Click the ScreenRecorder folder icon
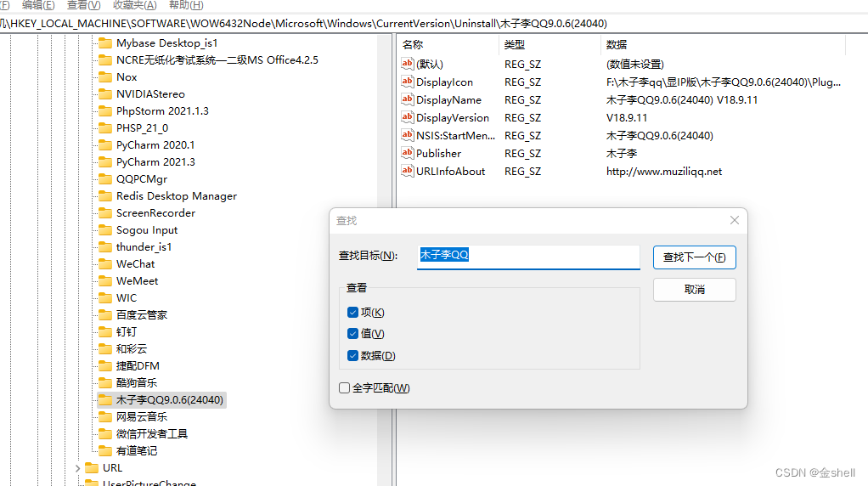 105,213
